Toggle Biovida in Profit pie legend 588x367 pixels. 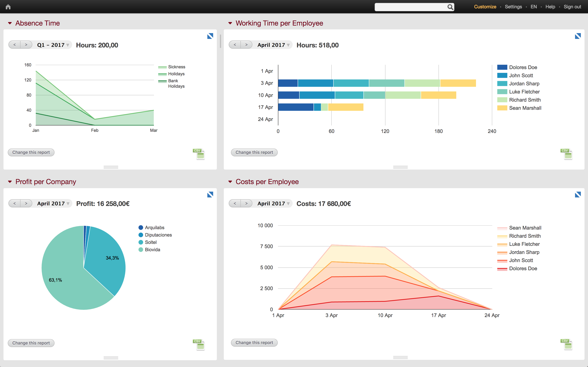pyautogui.click(x=152, y=250)
